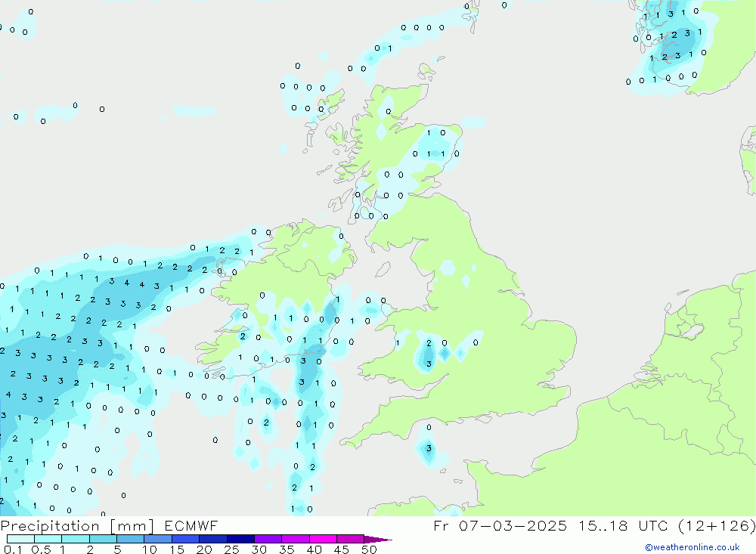Click the date text 'Fr 07-03-2025'

point(500,525)
